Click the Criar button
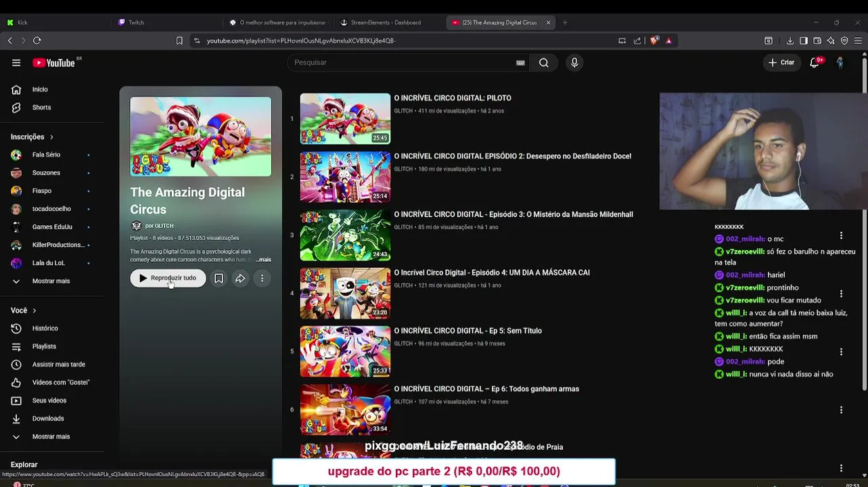This screenshot has width=868, height=487. (781, 63)
